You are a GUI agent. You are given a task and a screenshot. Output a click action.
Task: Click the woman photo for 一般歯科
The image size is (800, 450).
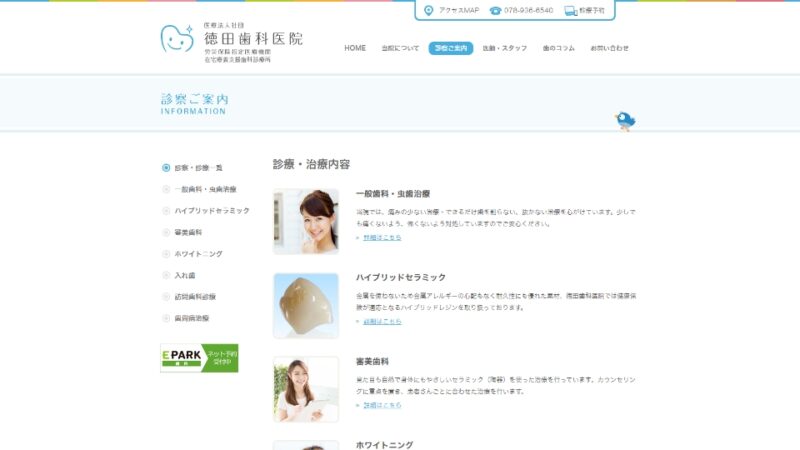coord(306,221)
